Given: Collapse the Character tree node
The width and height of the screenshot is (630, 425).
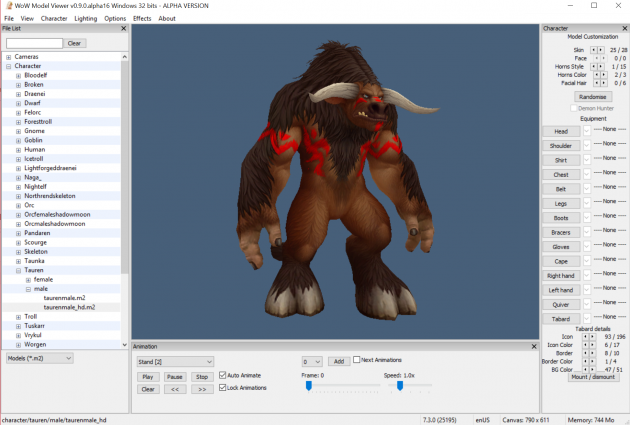Looking at the screenshot, I should 8,66.
